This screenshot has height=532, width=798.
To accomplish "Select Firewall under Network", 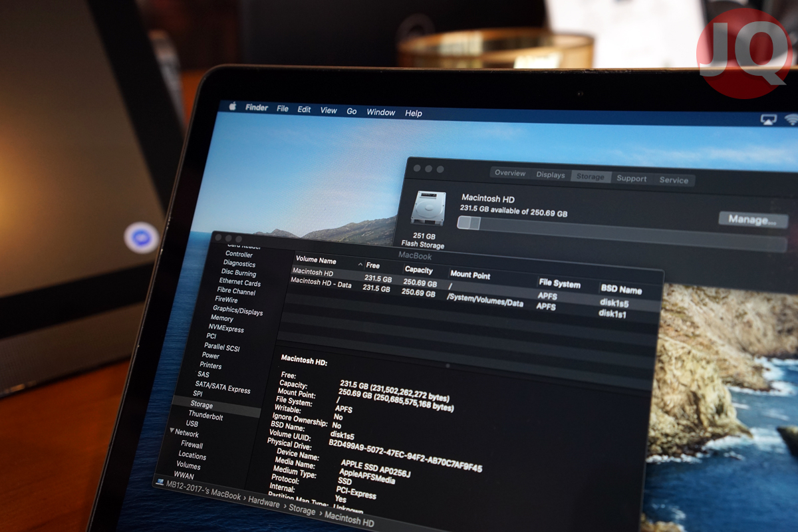I will 192,444.
